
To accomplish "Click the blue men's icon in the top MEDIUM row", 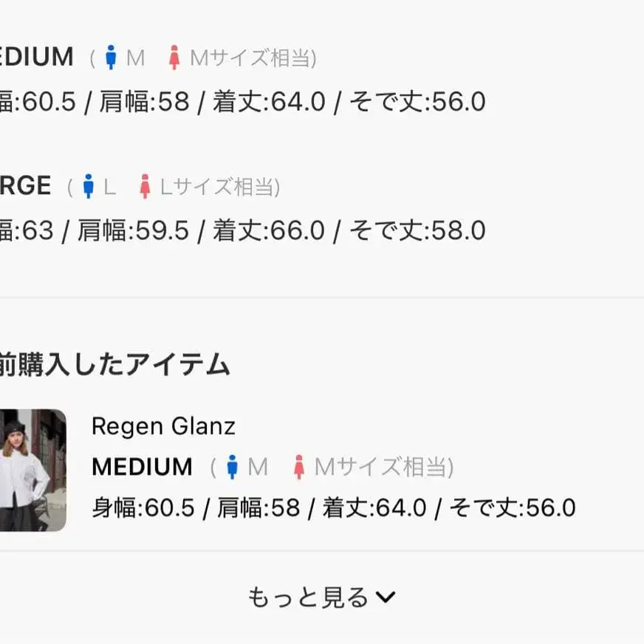I will [111, 58].
